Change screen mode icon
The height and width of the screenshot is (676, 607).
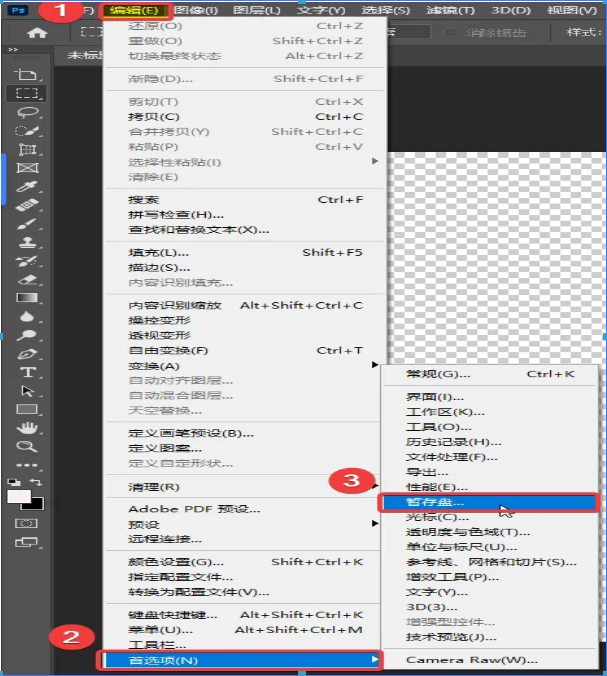point(26,542)
